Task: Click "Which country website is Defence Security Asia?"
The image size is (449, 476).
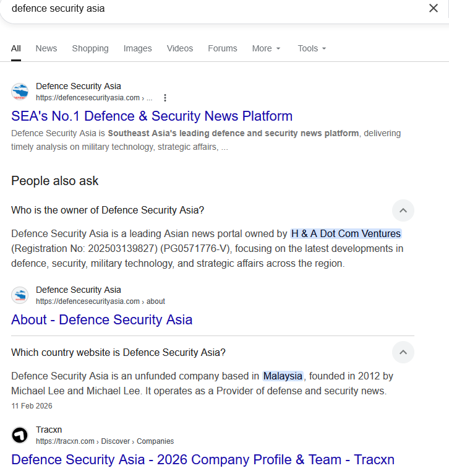Action: click(x=118, y=352)
